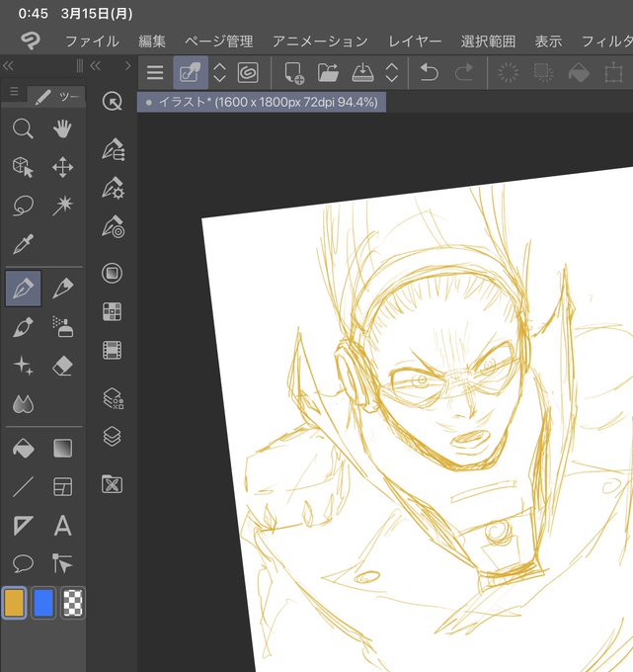This screenshot has width=633, height=672.
Task: Open the tool palette hamburger menu
Action: tap(14, 91)
